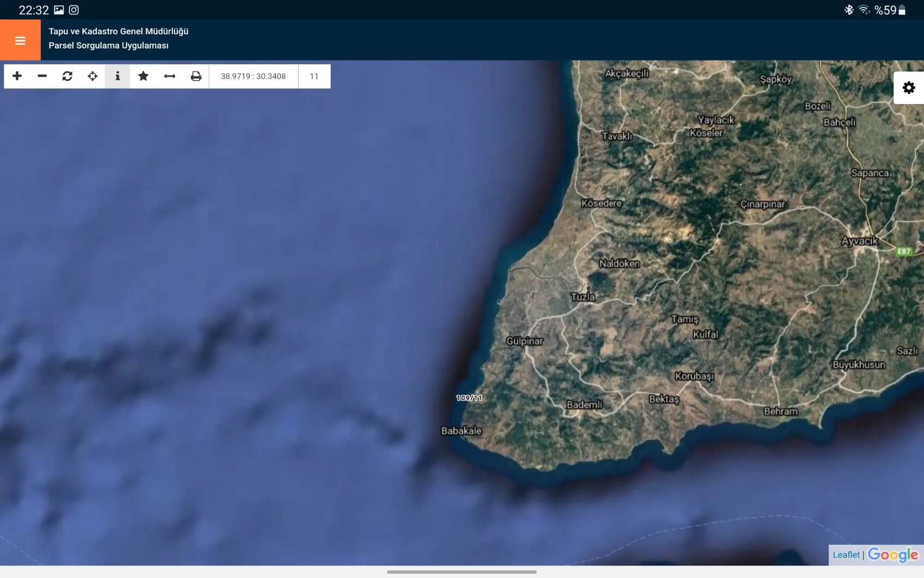Tap the Instagram status bar icon
Viewport: 924px width, 578px height.
[74, 10]
